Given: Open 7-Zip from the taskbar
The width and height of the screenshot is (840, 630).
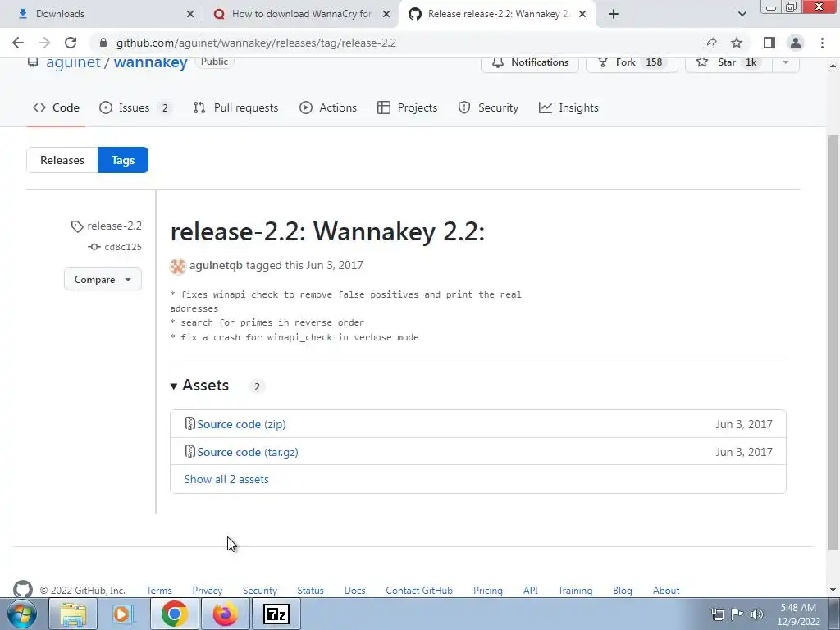Looking at the screenshot, I should [276, 614].
